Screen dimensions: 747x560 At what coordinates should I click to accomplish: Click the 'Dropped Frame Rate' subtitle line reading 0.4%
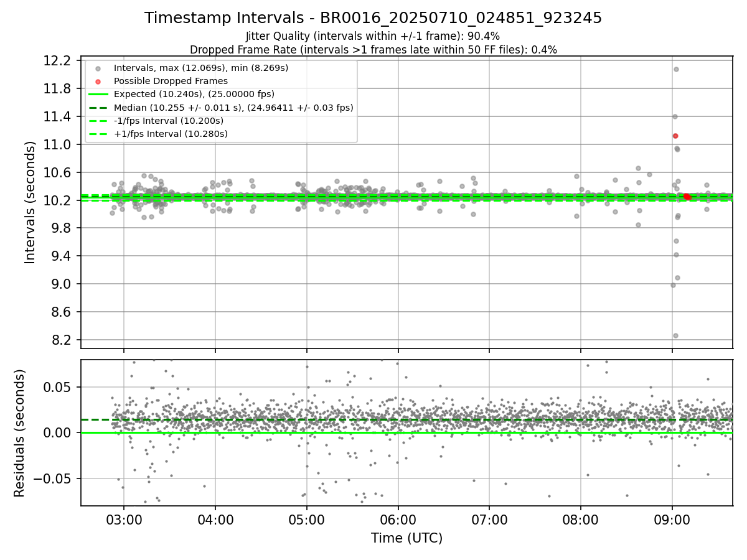(x=373, y=50)
